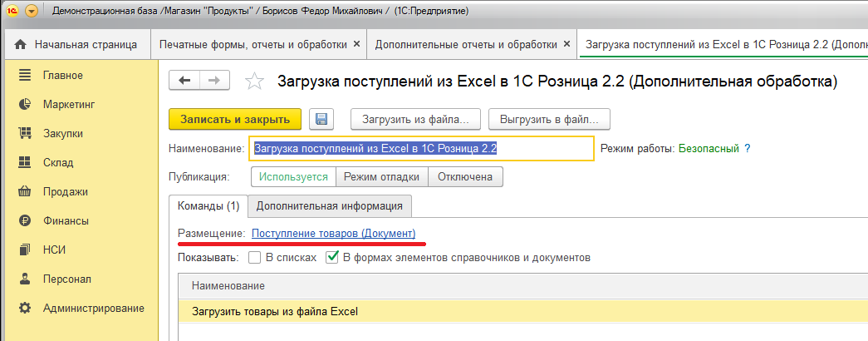This screenshot has height=341, width=868.
Task: Click the Закупки shopping cart icon
Action: (x=24, y=134)
